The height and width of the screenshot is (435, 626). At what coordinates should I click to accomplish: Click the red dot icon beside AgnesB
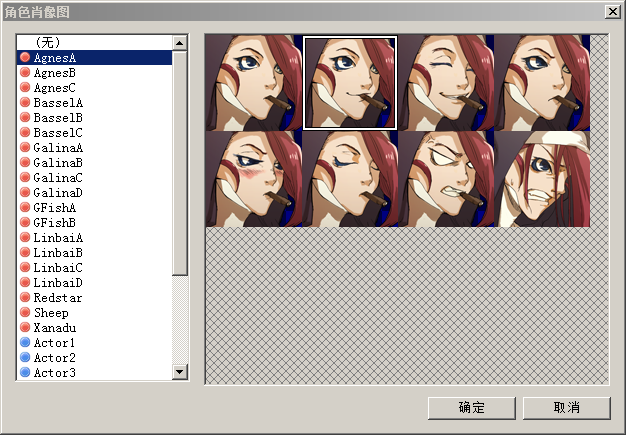click(25, 72)
